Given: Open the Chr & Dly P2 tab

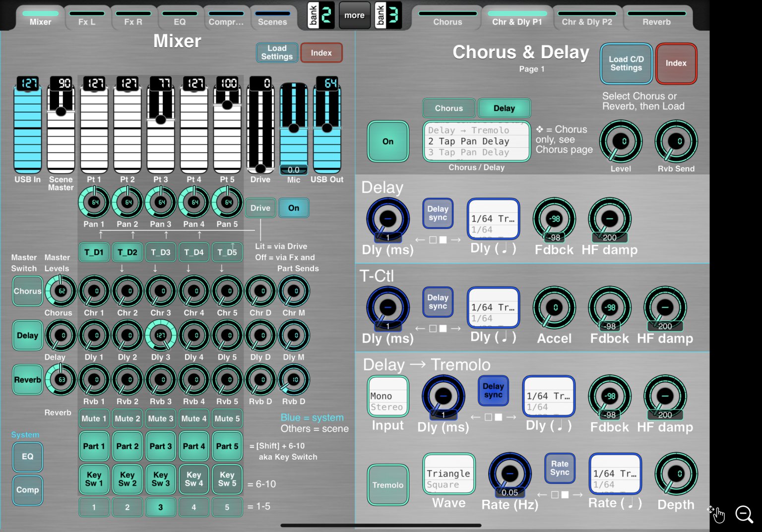Looking at the screenshot, I should (587, 18).
